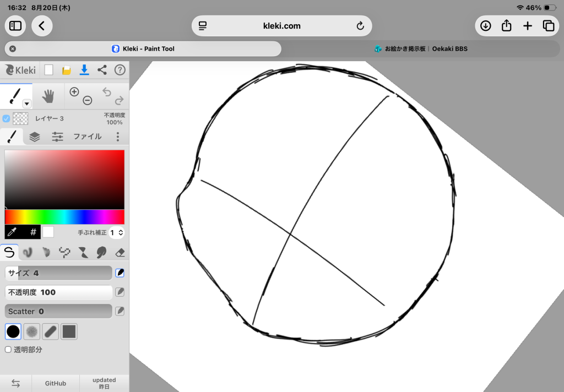Choose the square brush tip
The height and width of the screenshot is (392, 564).
[x=69, y=331]
